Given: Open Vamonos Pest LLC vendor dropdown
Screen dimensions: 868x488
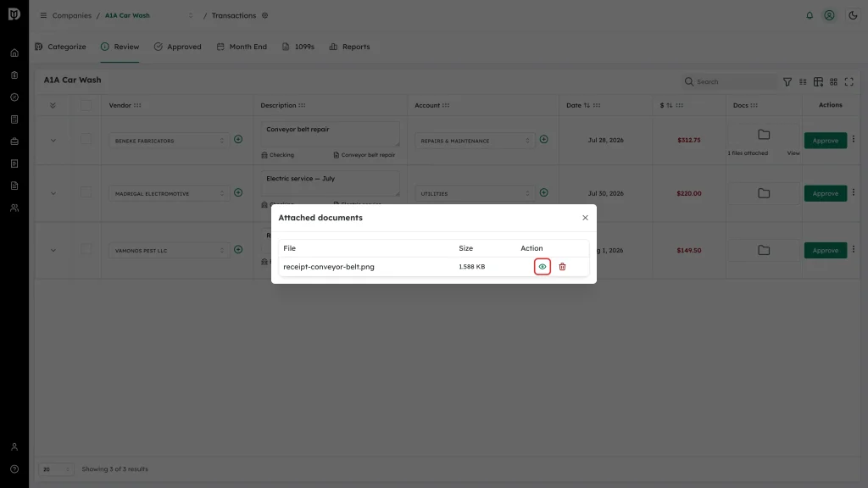Looking at the screenshot, I should [x=169, y=251].
